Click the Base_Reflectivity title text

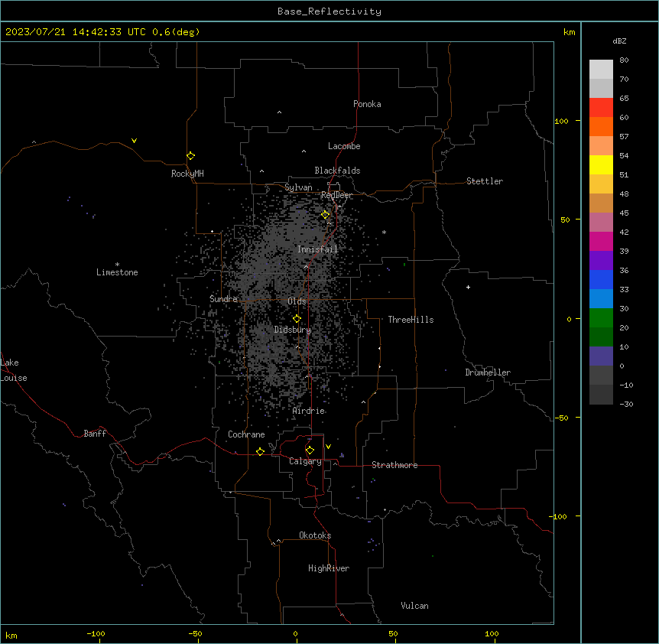pos(329,11)
